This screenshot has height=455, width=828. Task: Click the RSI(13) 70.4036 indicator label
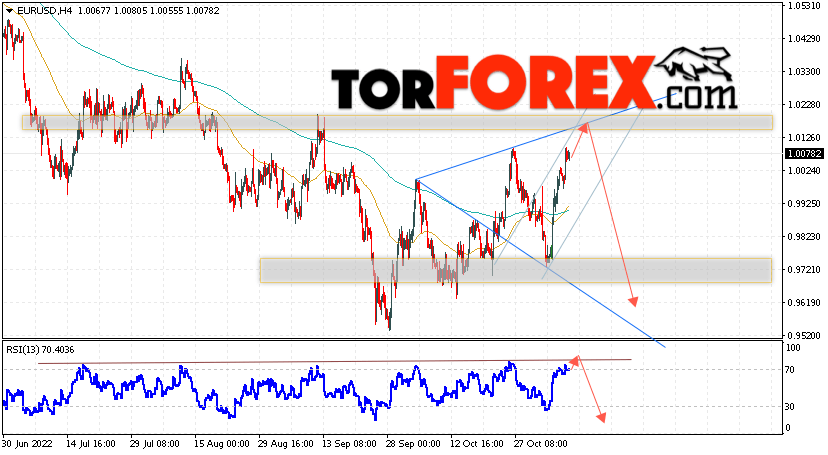tap(40, 349)
